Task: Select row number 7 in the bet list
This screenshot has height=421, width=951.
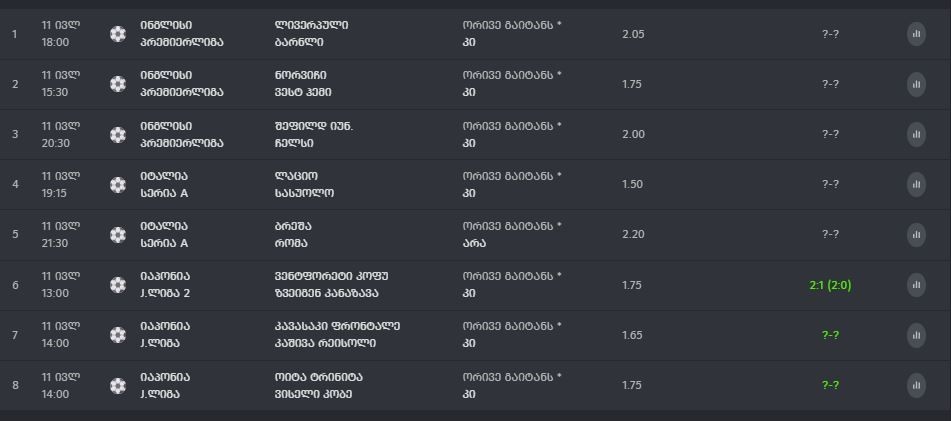Action: pos(15,335)
